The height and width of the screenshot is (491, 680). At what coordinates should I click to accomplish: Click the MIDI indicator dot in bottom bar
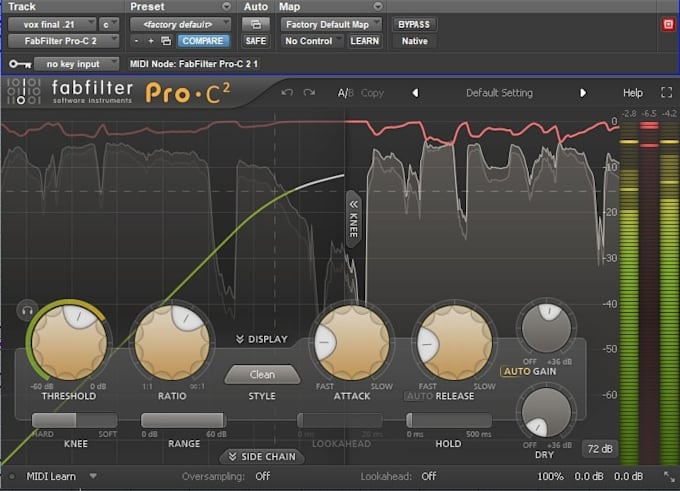12,476
